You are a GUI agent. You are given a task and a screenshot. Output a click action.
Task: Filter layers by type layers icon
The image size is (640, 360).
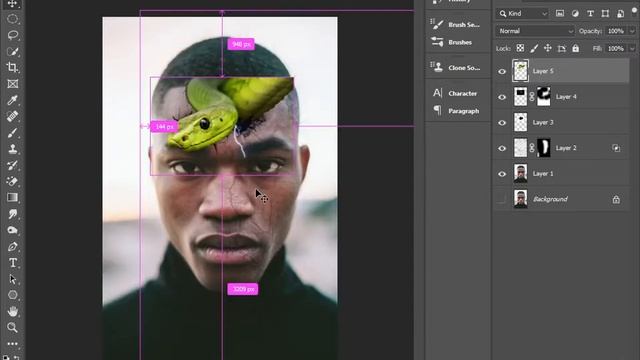click(590, 13)
